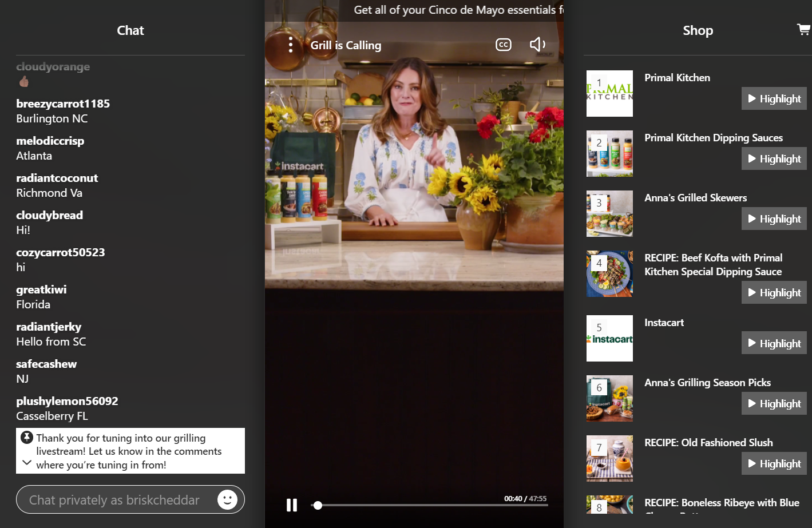Highlight the Primal Kitchen product

pyautogui.click(x=774, y=98)
